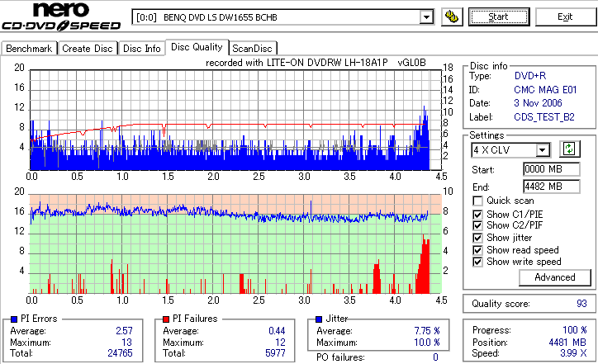Click the Start button

coord(499,17)
